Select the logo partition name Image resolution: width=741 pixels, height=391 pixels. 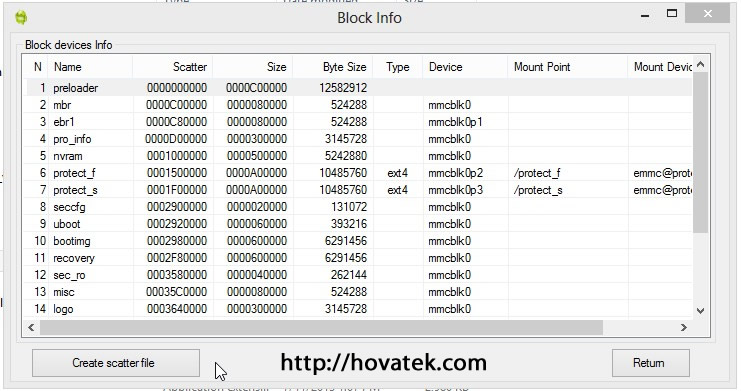tap(63, 309)
